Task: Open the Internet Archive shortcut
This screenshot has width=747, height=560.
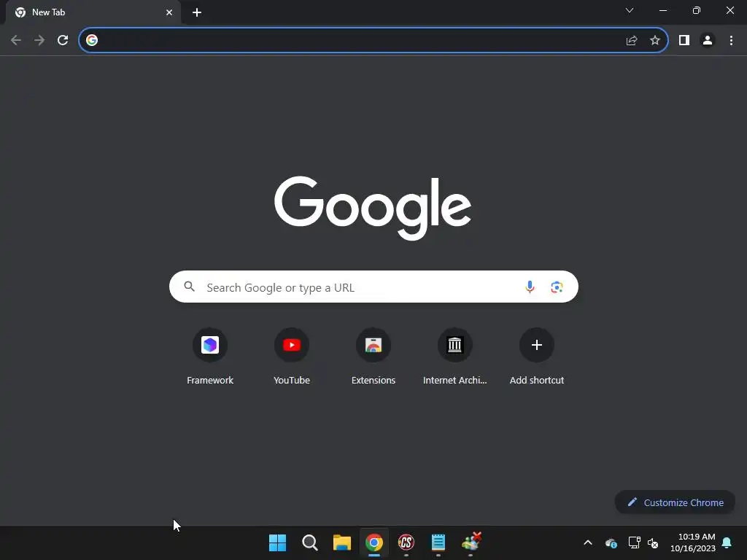Action: point(455,355)
